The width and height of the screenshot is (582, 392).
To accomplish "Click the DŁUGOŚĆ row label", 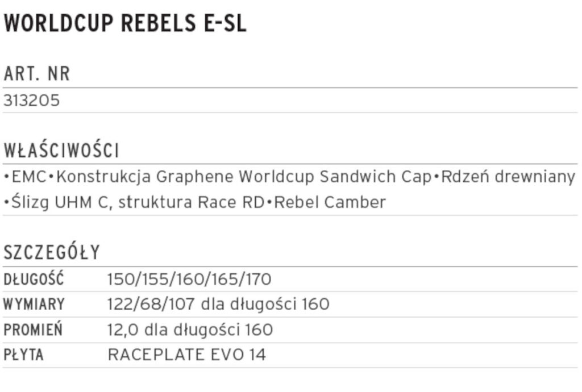I will pos(34,280).
